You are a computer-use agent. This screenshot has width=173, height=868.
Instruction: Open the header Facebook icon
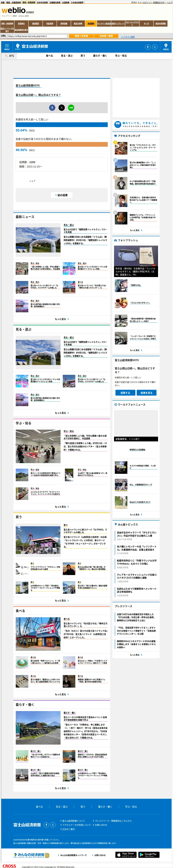[148, 47]
